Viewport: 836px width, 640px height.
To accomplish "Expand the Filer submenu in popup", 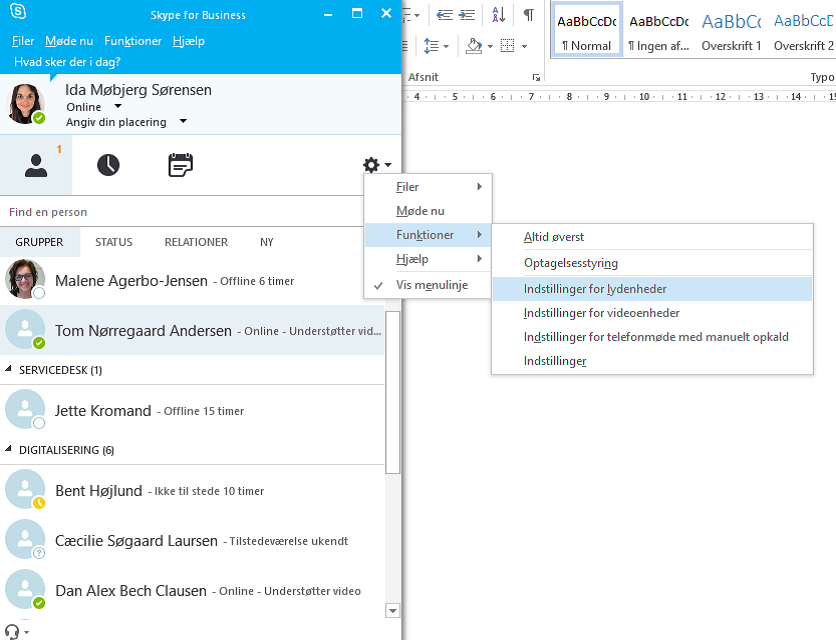I will (427, 187).
